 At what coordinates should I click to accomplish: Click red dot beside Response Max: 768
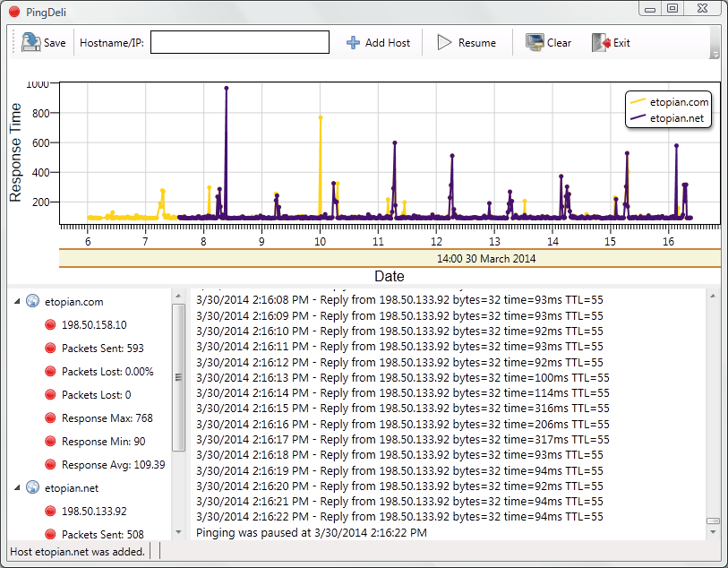click(x=50, y=418)
